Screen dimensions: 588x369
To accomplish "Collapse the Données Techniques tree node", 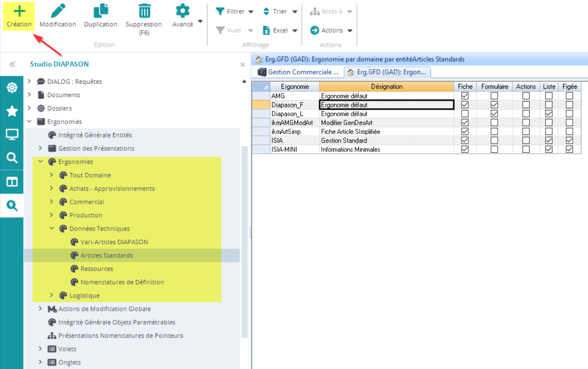I will [x=52, y=229].
